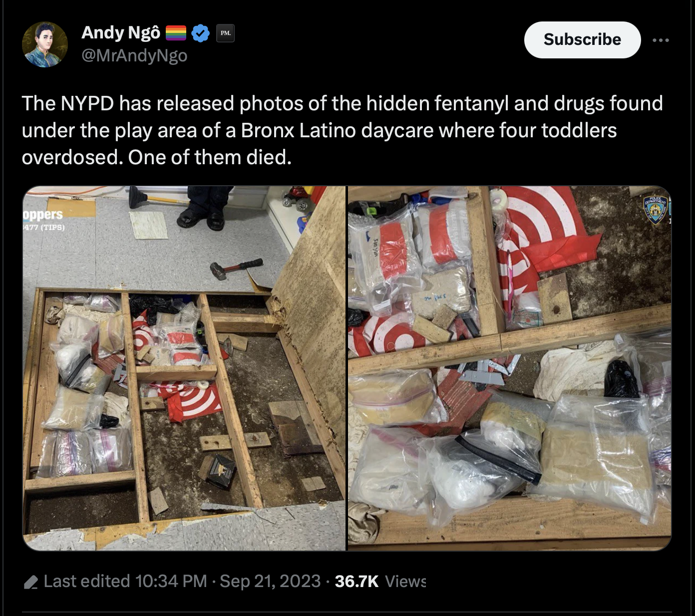Open Andy Ngô's profile avatar
The image size is (695, 616).
coord(45,44)
